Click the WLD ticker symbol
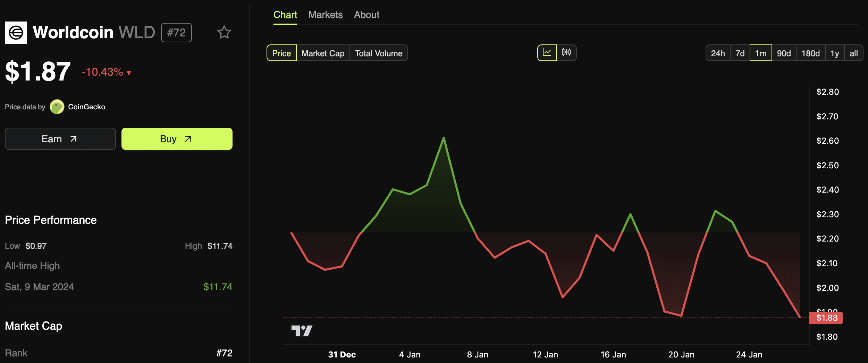The width and height of the screenshot is (868, 363). pos(137,32)
